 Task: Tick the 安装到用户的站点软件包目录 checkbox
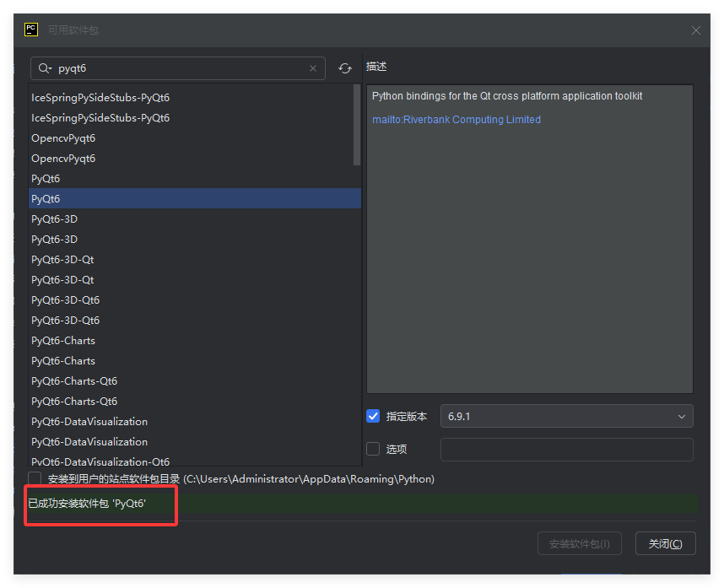pos(35,478)
